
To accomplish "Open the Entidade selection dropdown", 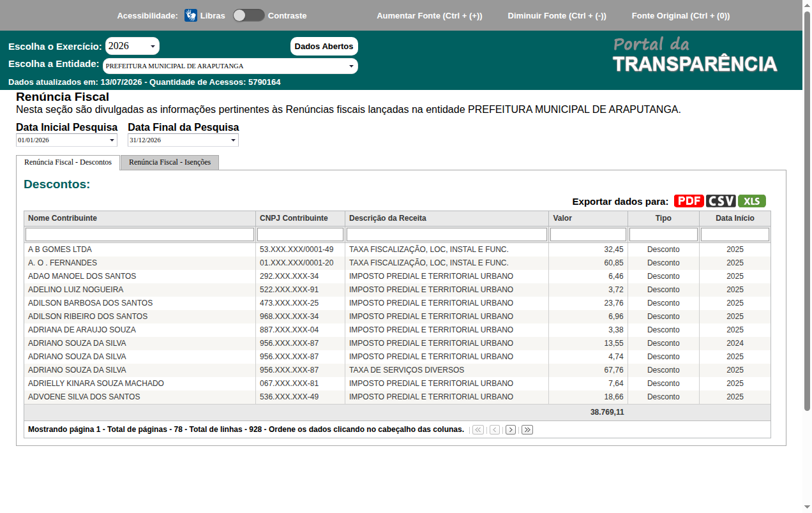I will [x=230, y=66].
